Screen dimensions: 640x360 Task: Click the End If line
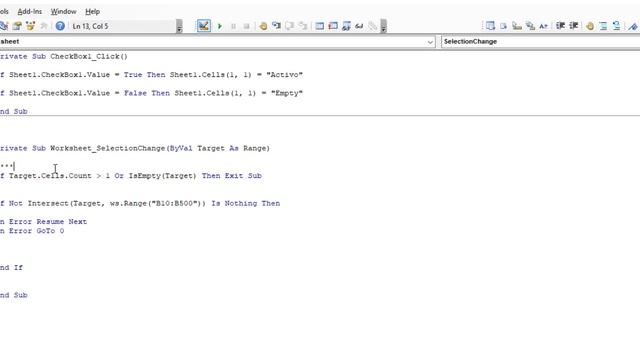point(11,268)
